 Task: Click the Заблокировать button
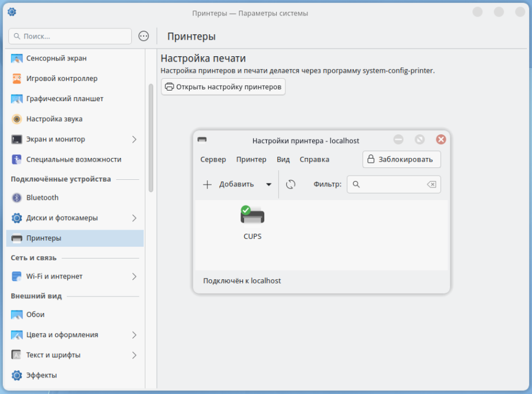coord(402,159)
